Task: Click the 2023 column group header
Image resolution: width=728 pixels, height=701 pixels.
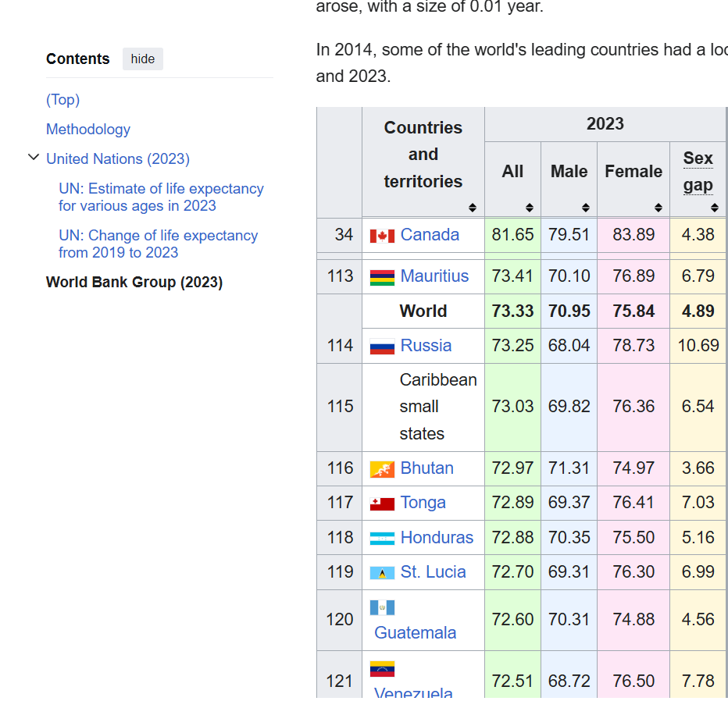Action: tap(605, 124)
